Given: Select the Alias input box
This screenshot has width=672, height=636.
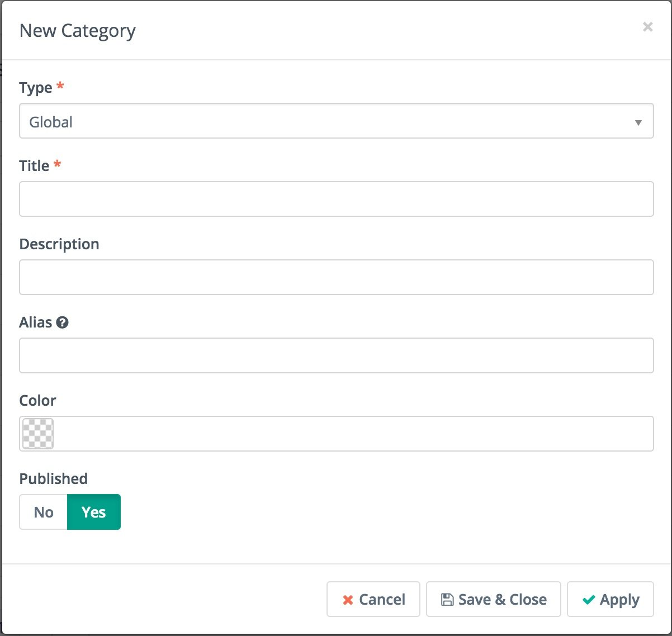Looking at the screenshot, I should click(x=335, y=355).
